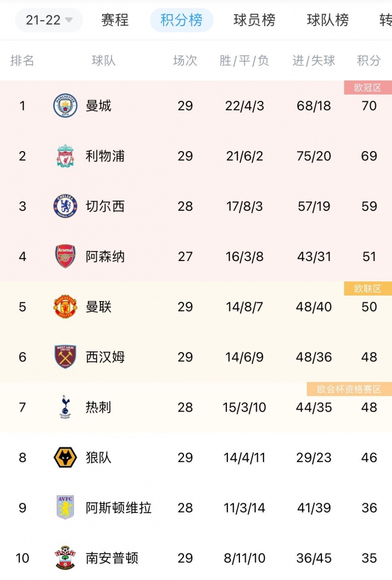
Task: Open the 球队榜 tab
Action: 328,20
